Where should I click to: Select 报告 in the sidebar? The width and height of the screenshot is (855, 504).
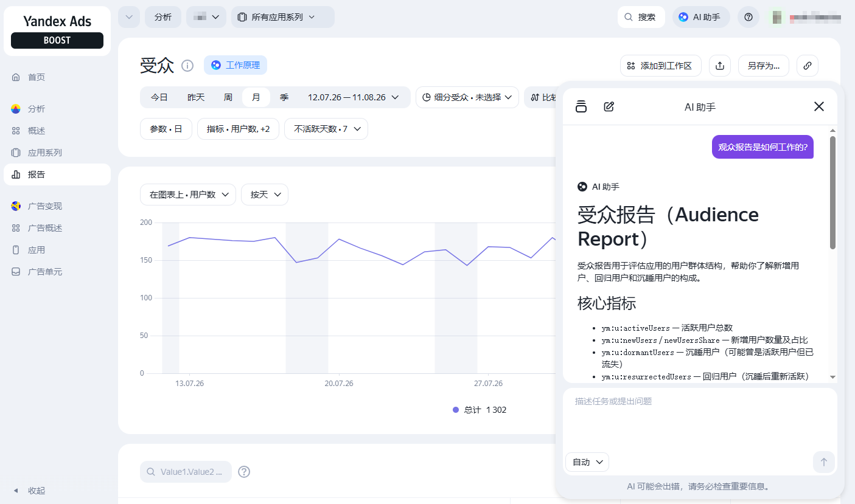pos(57,174)
